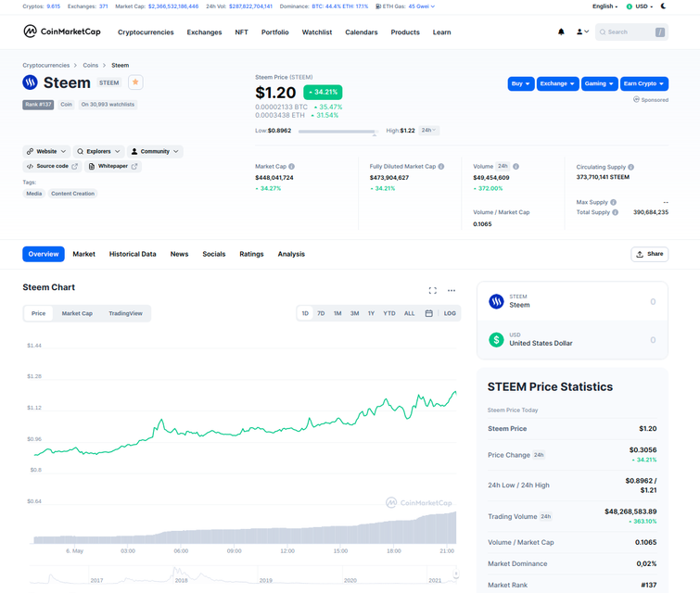Open the USD currency dropdown
The image size is (700, 593).
coord(640,6)
